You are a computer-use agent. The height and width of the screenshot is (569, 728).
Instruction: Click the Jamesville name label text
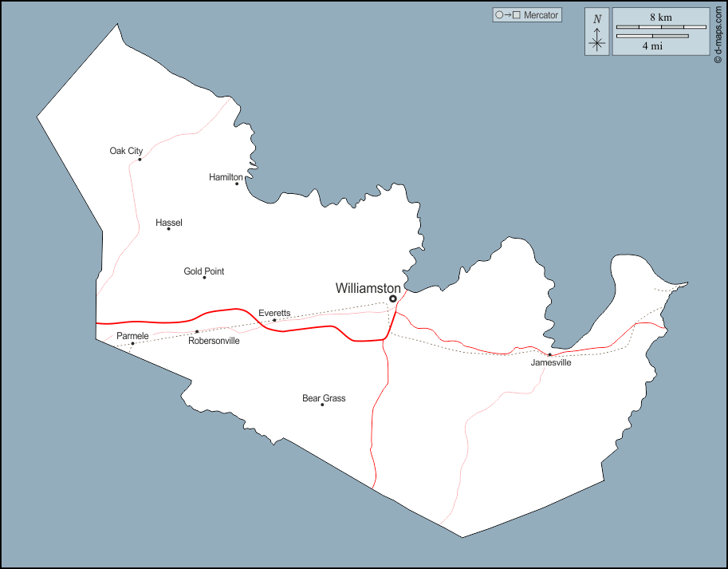[x=551, y=363]
